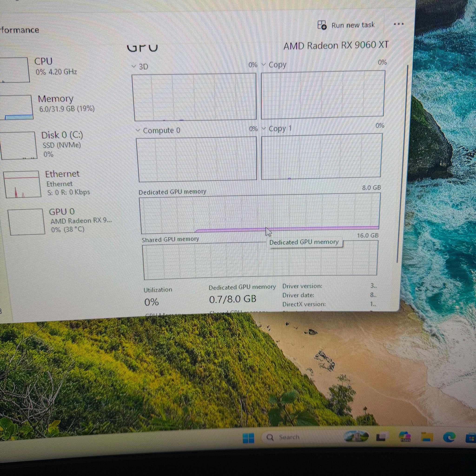Click the AMD Radeon RX 9060 XT title

(x=336, y=45)
